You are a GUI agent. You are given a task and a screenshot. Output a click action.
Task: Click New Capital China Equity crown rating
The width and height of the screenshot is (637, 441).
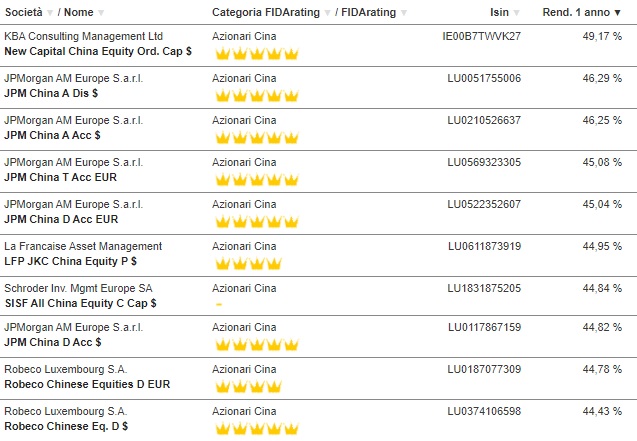257,54
